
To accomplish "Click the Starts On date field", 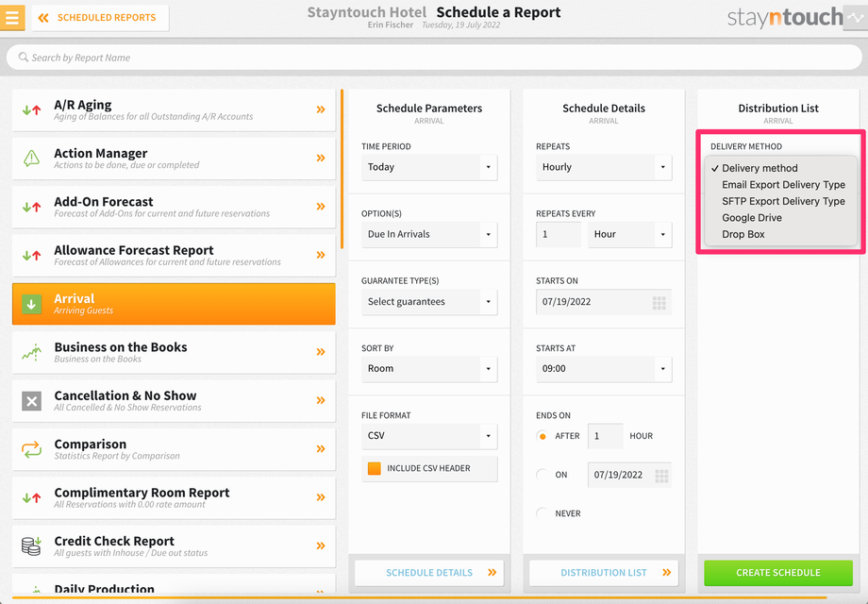I will [604, 302].
